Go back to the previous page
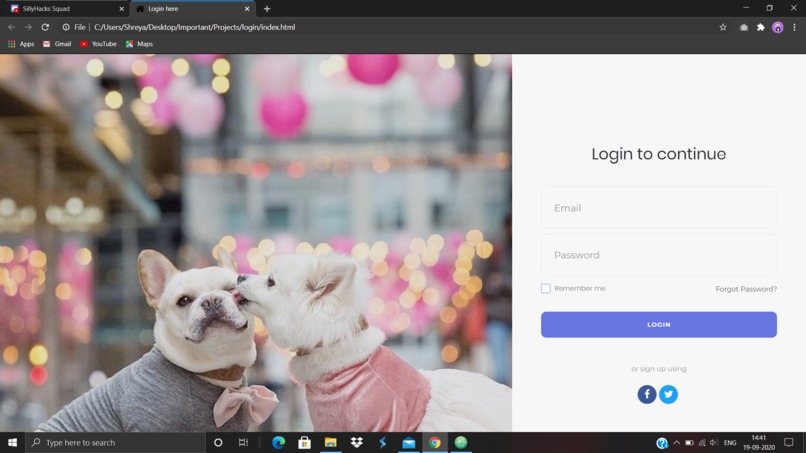This screenshot has height=453, width=806. pyautogui.click(x=11, y=27)
